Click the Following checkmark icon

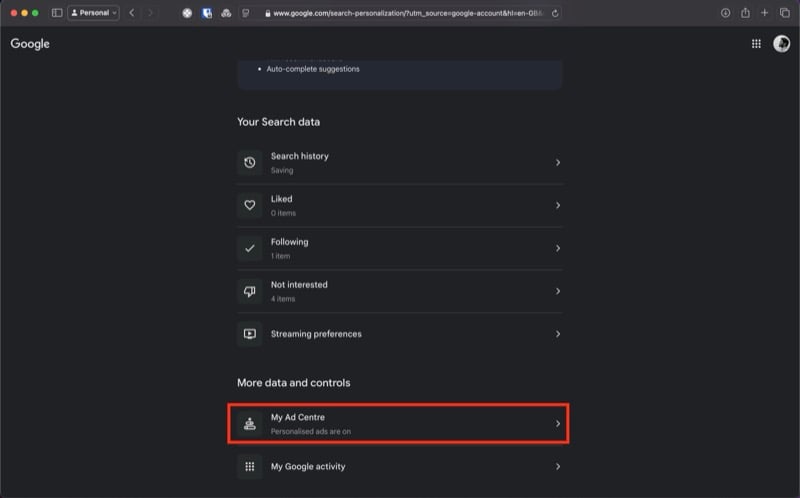click(x=249, y=248)
